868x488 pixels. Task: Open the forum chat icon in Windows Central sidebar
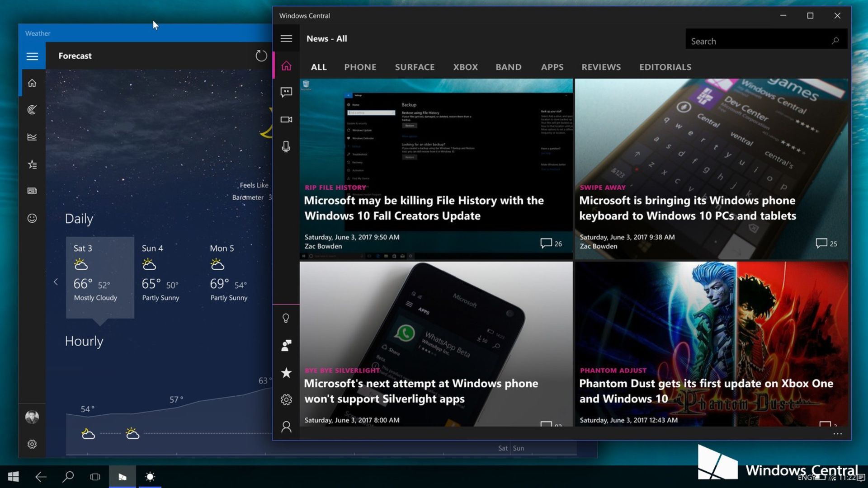286,93
